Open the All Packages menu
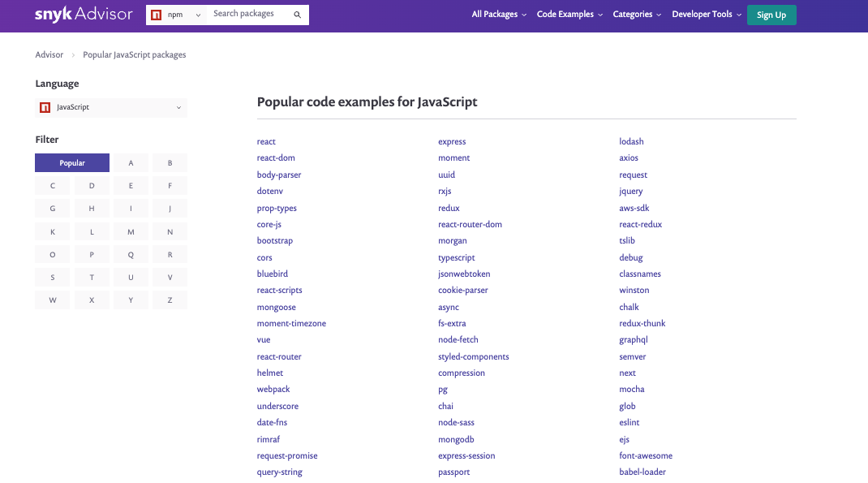 point(499,15)
